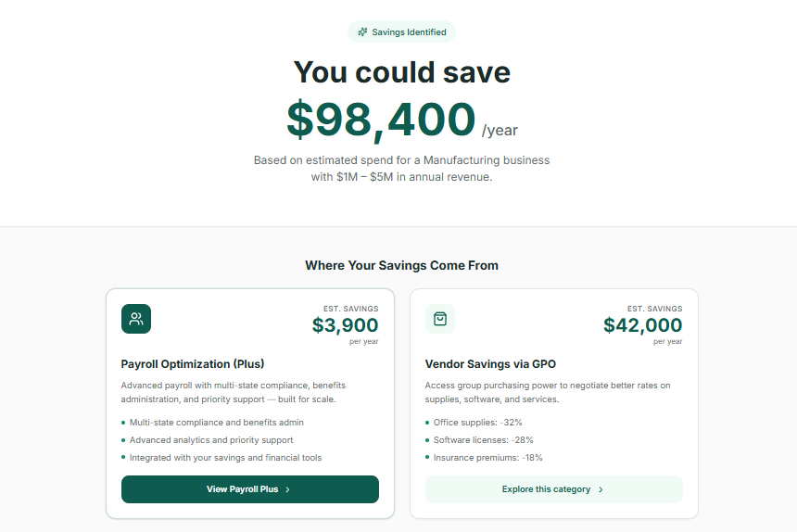Click the Where Your Savings Come From heading

click(x=401, y=266)
